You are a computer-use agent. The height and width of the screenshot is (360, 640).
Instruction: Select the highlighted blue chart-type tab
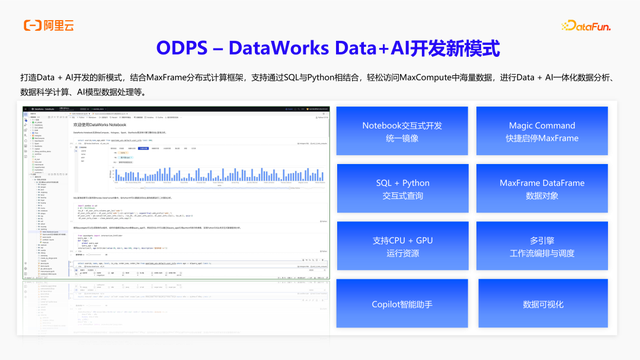coord(143,149)
